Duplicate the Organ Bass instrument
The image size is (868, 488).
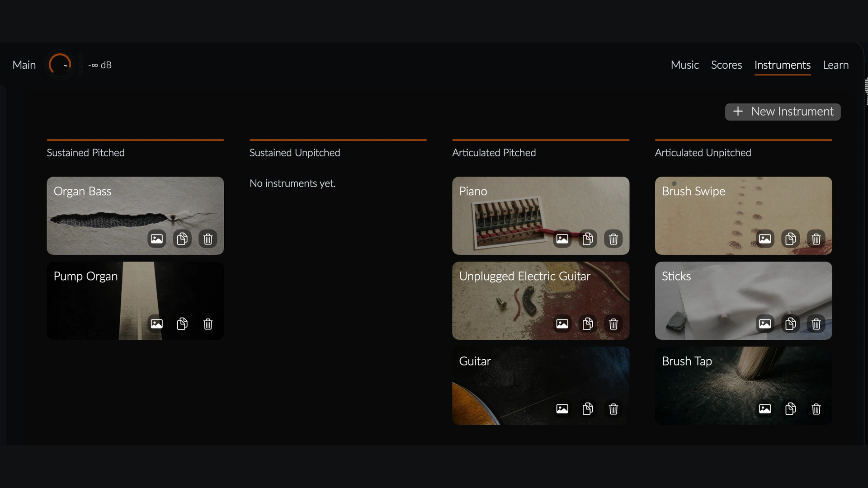click(182, 239)
